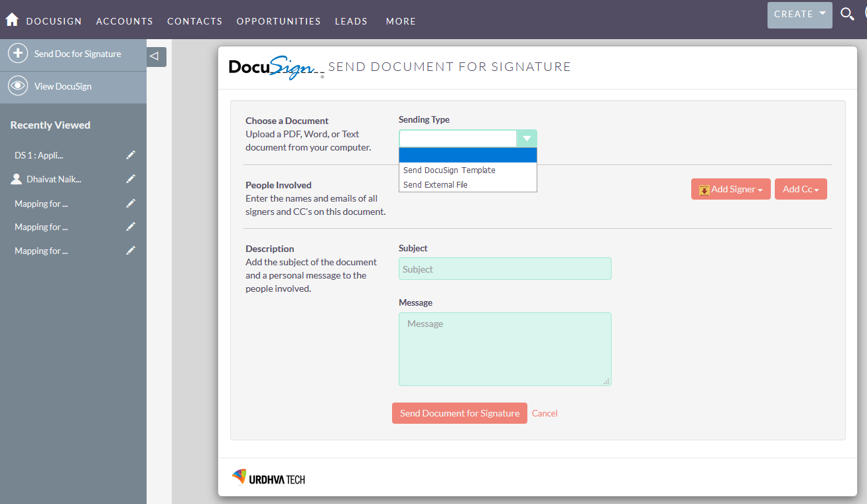Click the person icon next to Dhaivat Naik
The image size is (867, 504).
tap(17, 179)
